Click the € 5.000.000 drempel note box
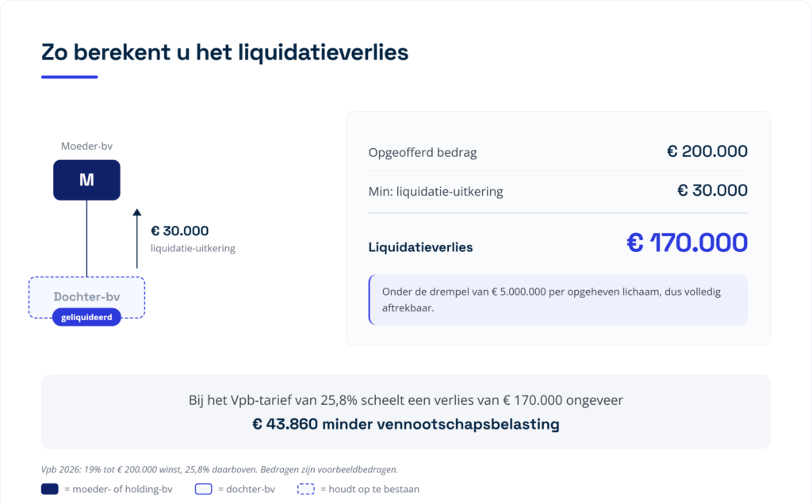Image resolution: width=812 pixels, height=504 pixels. click(x=558, y=300)
